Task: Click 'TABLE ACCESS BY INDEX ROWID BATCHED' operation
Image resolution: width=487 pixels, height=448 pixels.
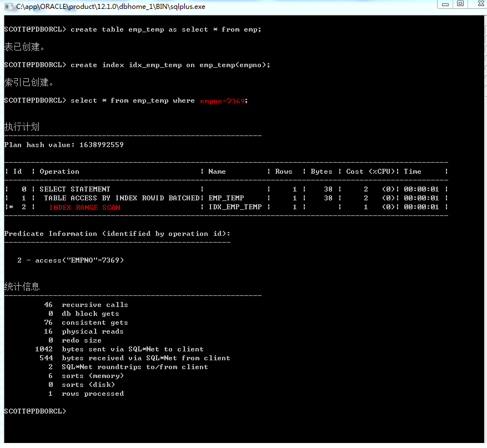Action: click(122, 198)
